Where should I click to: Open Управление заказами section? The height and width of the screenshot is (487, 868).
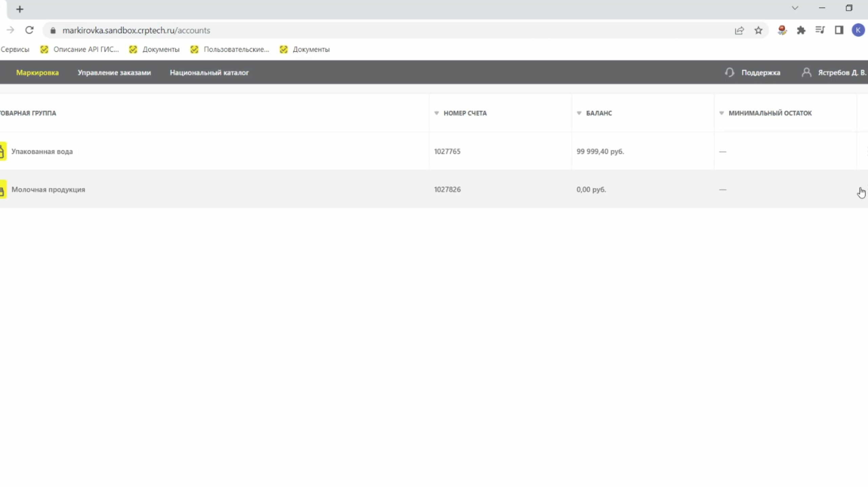pyautogui.click(x=114, y=73)
